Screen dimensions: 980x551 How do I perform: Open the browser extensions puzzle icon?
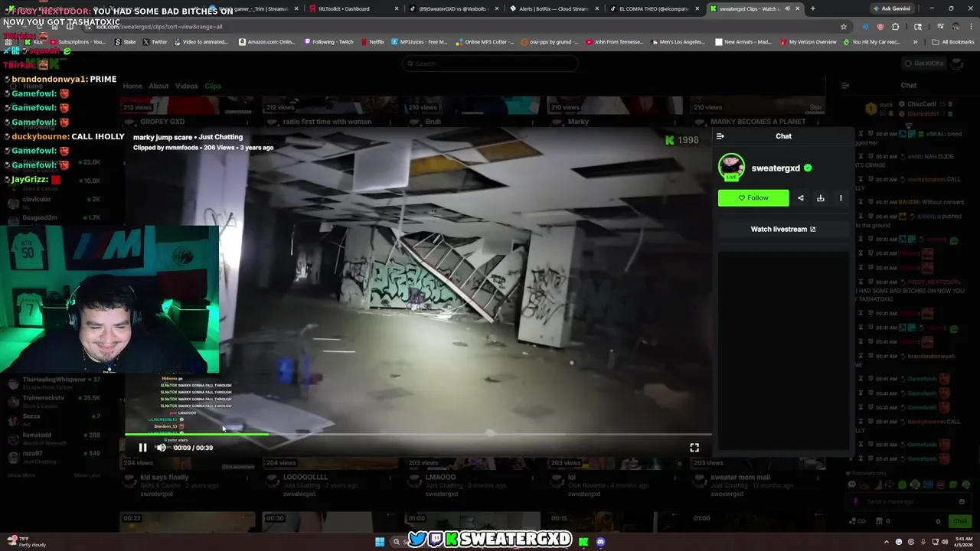[x=895, y=27]
